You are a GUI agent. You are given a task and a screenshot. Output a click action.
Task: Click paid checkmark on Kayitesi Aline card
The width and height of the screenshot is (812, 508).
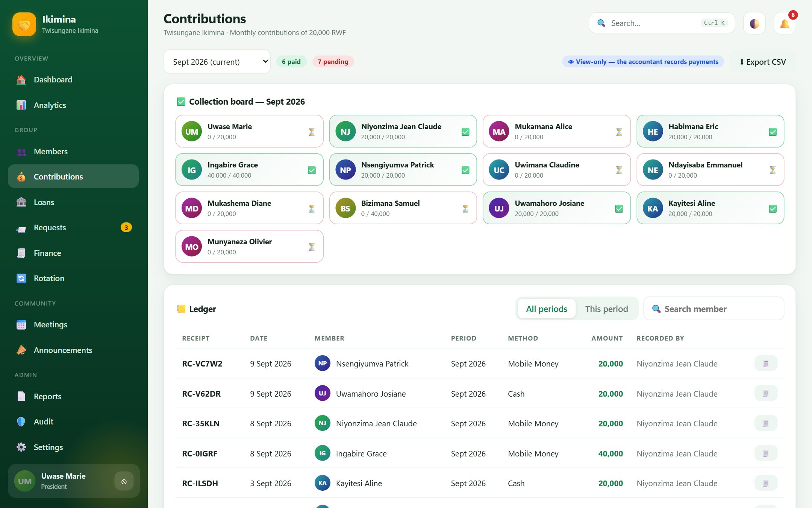pos(773,209)
